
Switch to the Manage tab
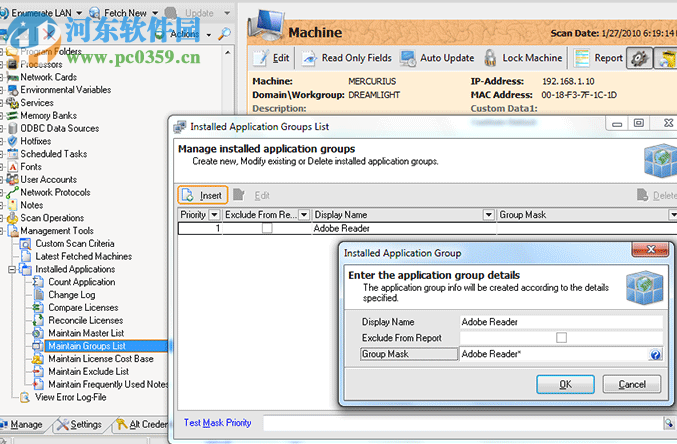tap(22, 425)
